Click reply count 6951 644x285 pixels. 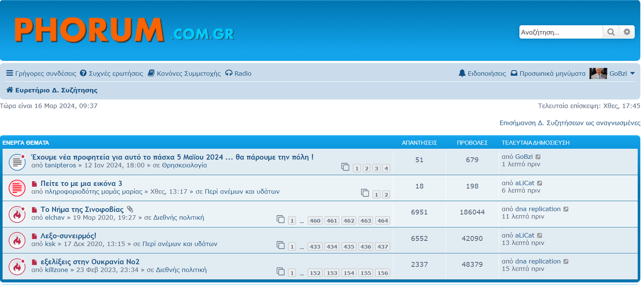419,212
